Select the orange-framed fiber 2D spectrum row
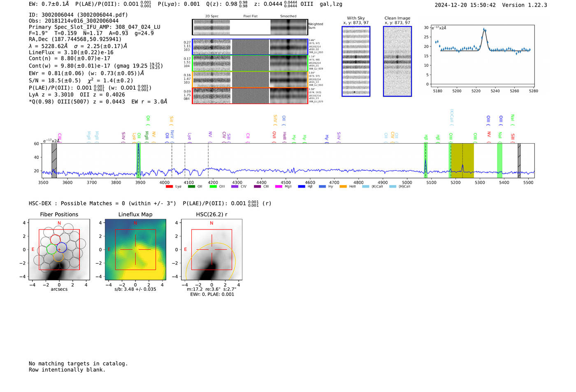Viewport: 576px width, 392px height. pos(250,79)
